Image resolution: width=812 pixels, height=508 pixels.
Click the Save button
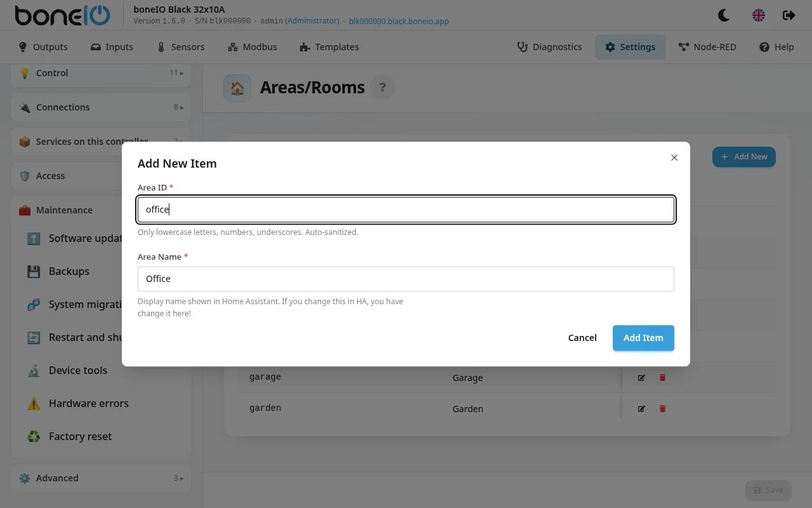coord(768,490)
